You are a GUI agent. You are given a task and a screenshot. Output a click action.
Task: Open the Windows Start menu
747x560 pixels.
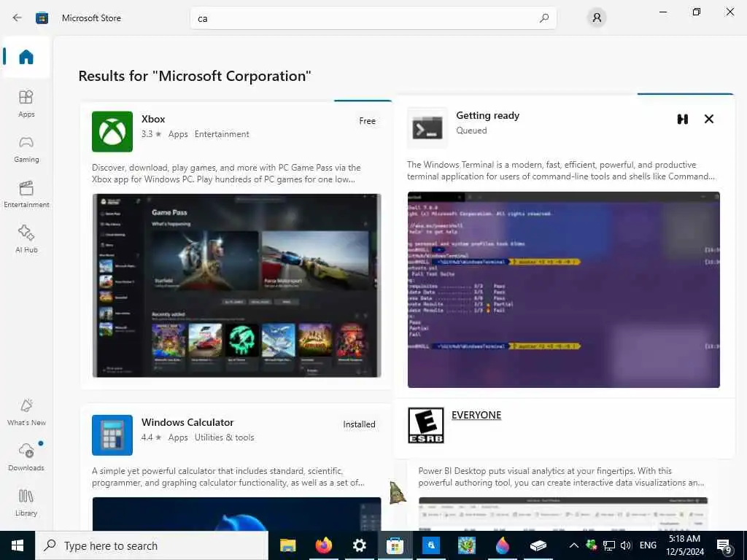[18, 545]
